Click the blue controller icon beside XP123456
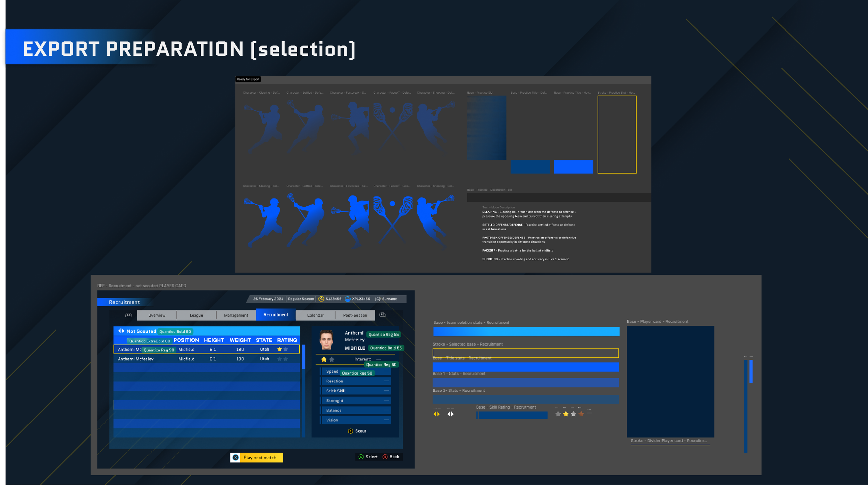The height and width of the screenshot is (485, 868). point(348,299)
